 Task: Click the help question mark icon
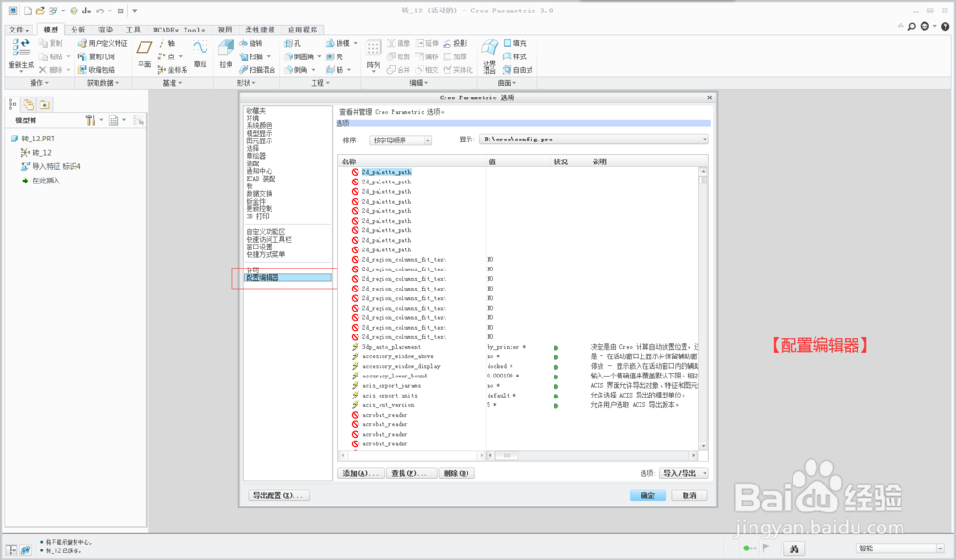point(945,26)
